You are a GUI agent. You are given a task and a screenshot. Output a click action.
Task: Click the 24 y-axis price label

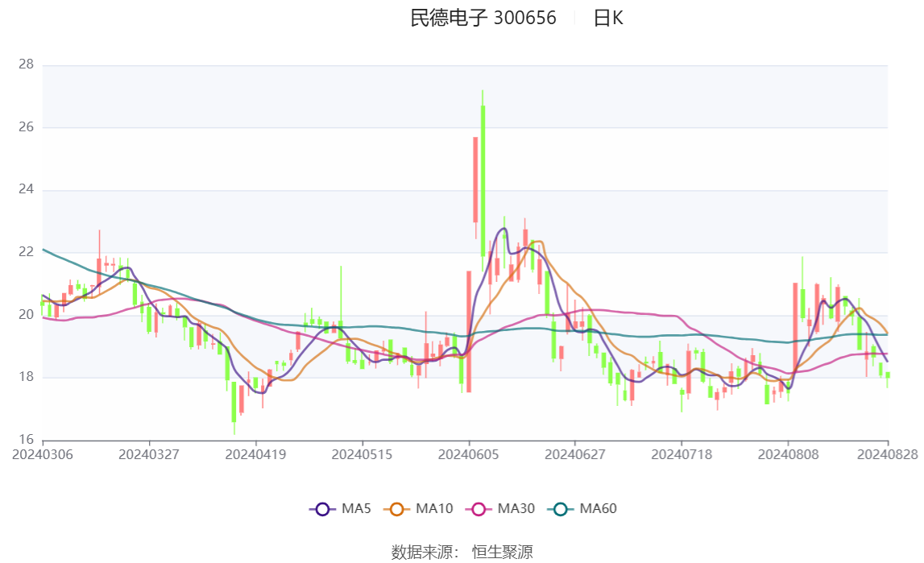coord(26,189)
